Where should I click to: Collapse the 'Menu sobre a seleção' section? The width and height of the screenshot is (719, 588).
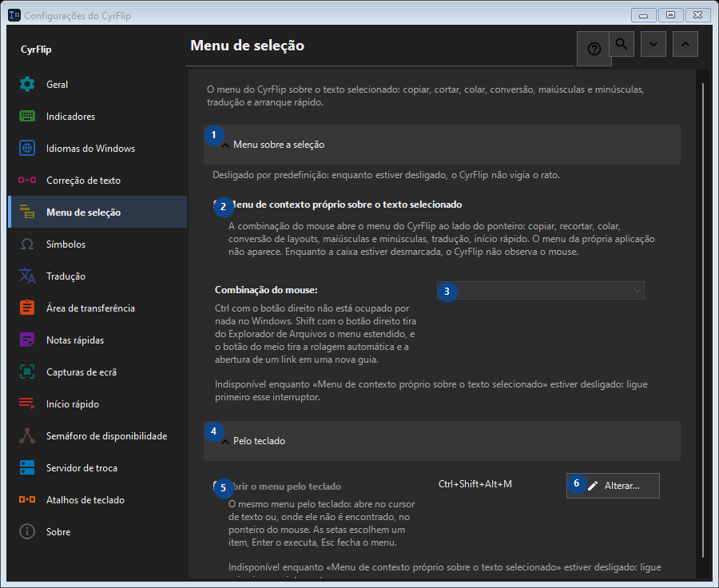pyautogui.click(x=442, y=145)
